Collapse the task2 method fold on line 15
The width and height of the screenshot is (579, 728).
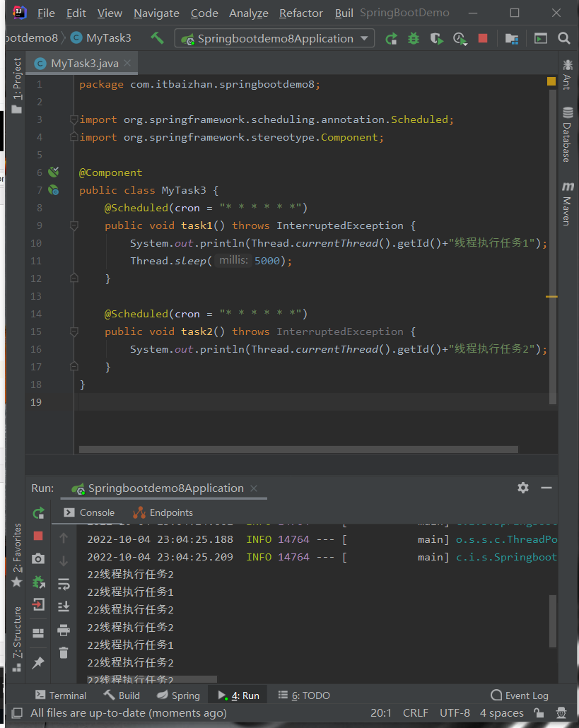[74, 331]
